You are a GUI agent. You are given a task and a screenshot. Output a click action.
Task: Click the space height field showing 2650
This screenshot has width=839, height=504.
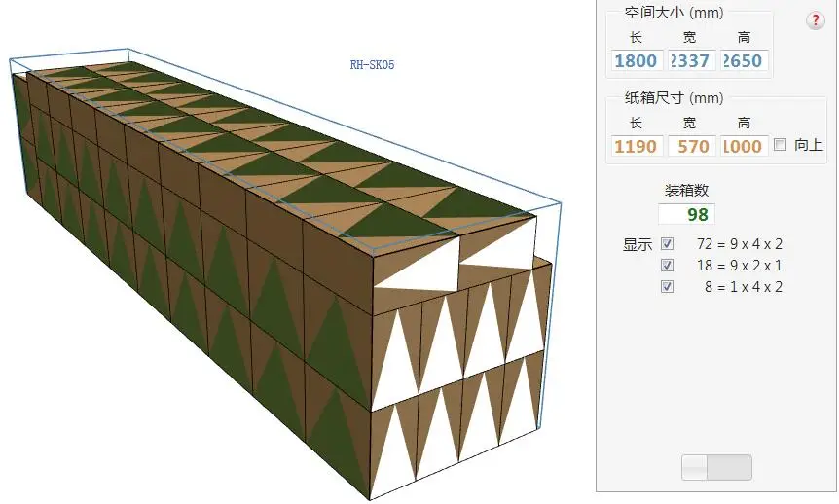(x=745, y=60)
